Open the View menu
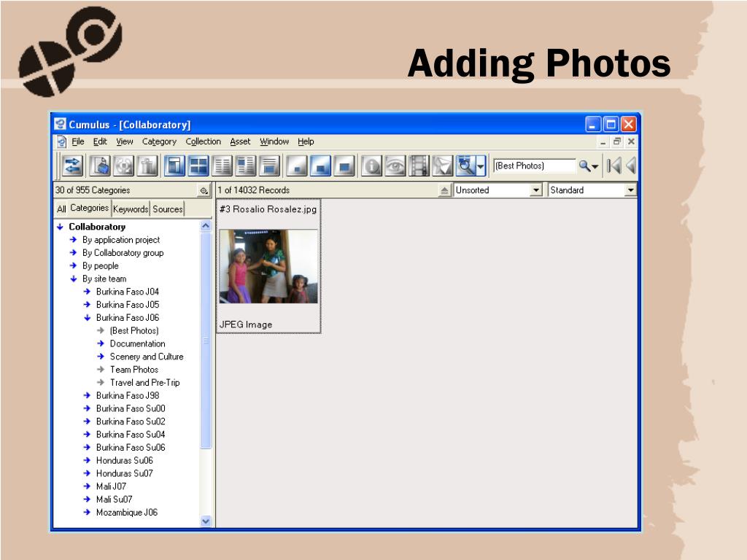Screen dimensions: 747x560 click(124, 141)
